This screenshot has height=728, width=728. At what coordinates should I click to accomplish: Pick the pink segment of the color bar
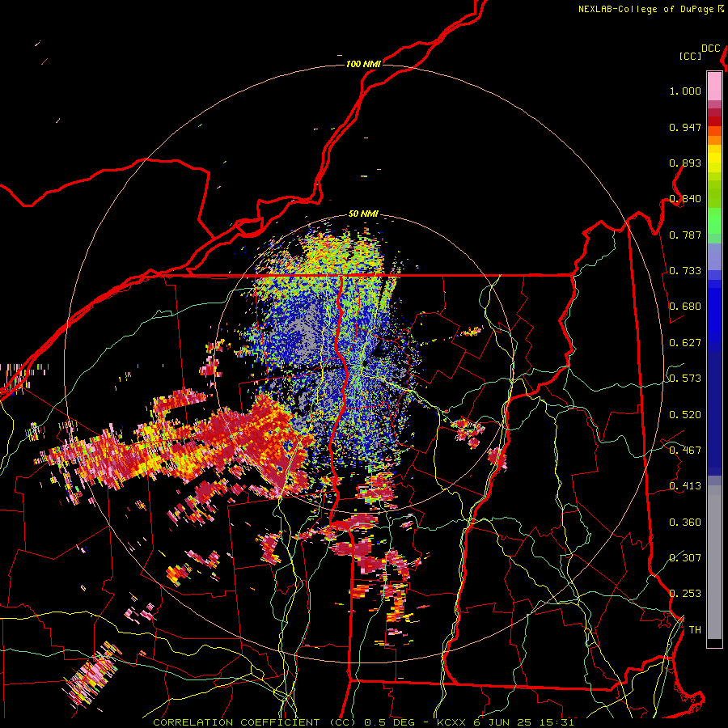point(714,86)
